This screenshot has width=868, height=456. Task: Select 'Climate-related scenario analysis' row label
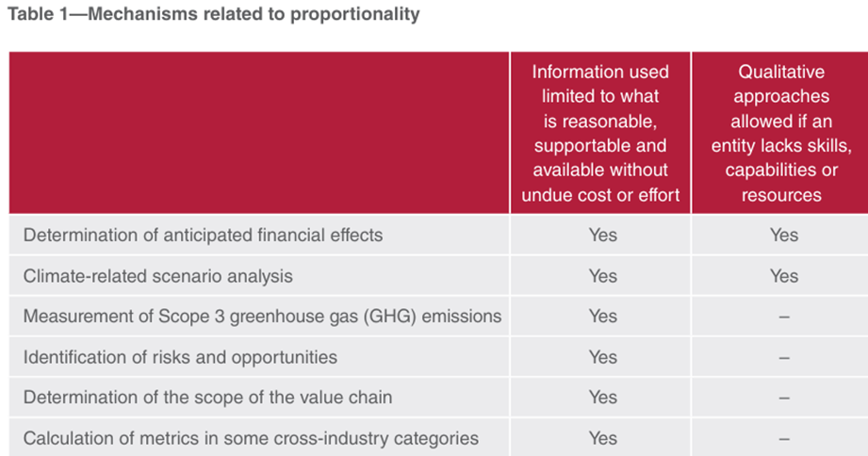[158, 276]
